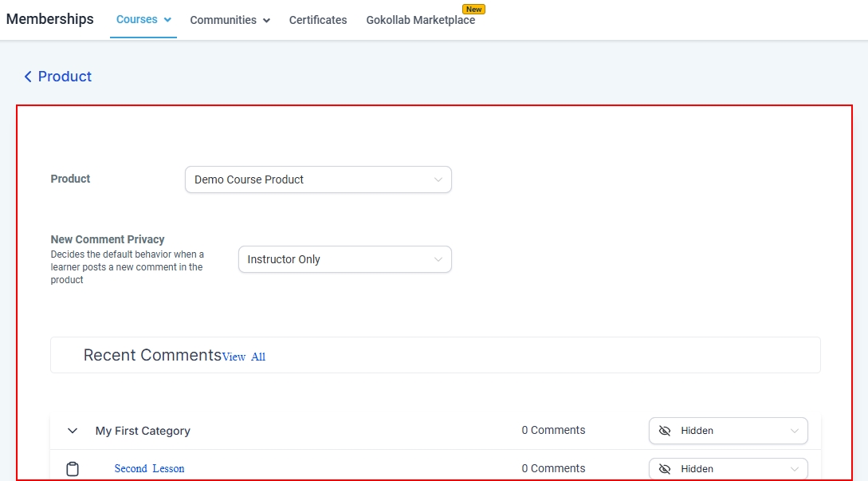Open My First Category's Hidden dropdown arrow
868x481 pixels.
click(x=794, y=431)
